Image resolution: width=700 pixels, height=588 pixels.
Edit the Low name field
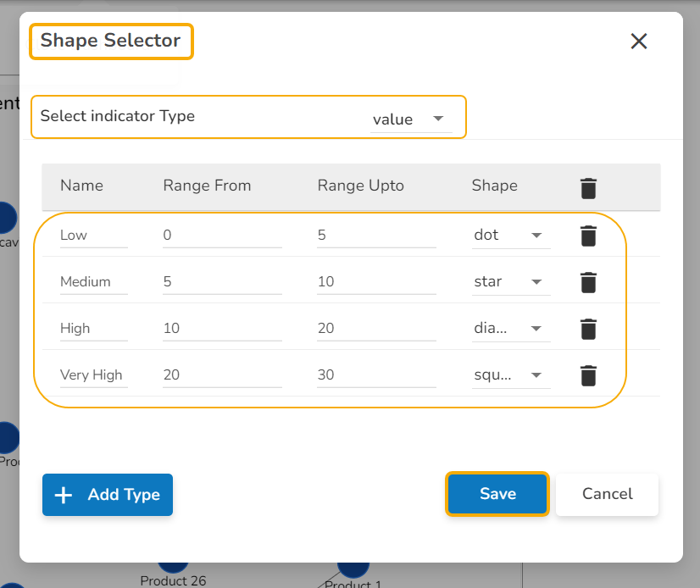[x=93, y=236]
